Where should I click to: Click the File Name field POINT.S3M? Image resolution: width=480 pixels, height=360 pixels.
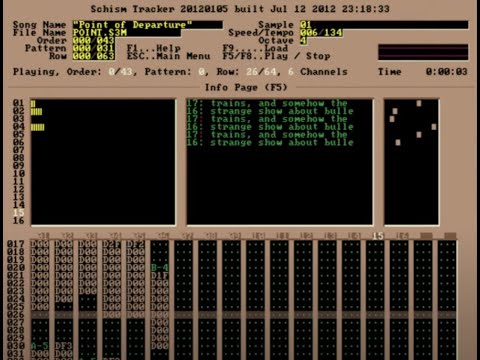coord(127,33)
